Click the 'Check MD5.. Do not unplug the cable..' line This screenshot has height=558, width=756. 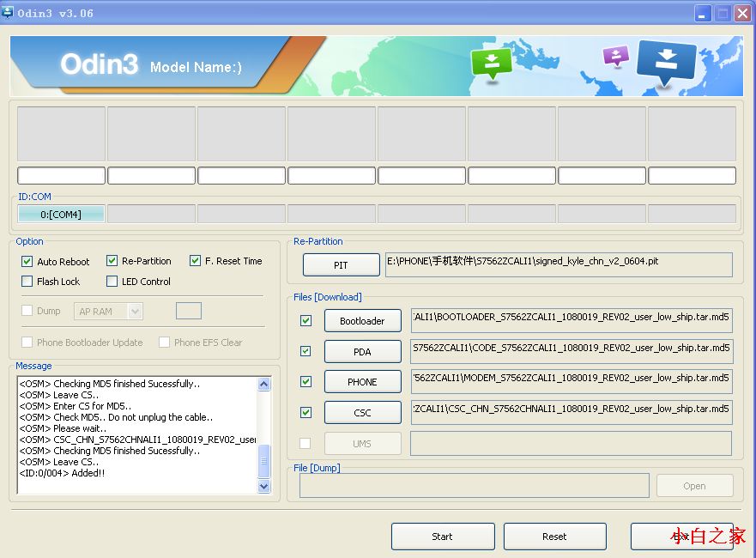tap(116, 417)
